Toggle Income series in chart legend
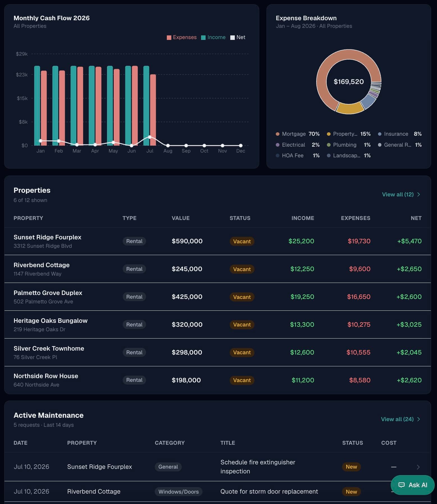This screenshot has width=437, height=504. (x=213, y=37)
